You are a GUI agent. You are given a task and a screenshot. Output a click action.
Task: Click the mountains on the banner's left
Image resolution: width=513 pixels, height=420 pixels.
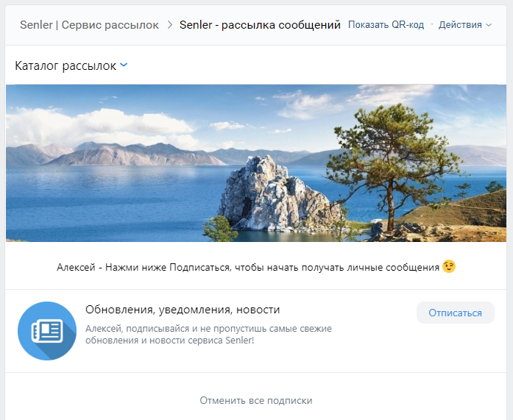tap(110, 153)
